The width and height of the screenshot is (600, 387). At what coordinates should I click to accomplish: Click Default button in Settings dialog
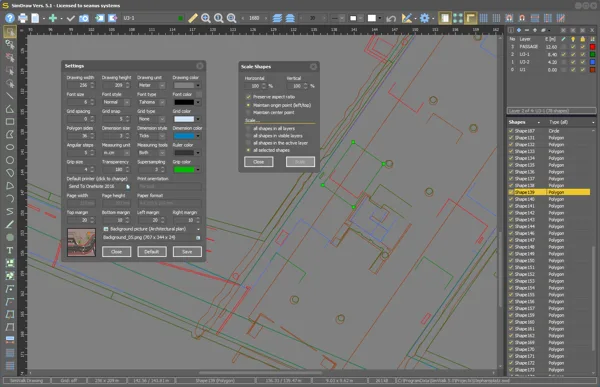click(x=152, y=251)
